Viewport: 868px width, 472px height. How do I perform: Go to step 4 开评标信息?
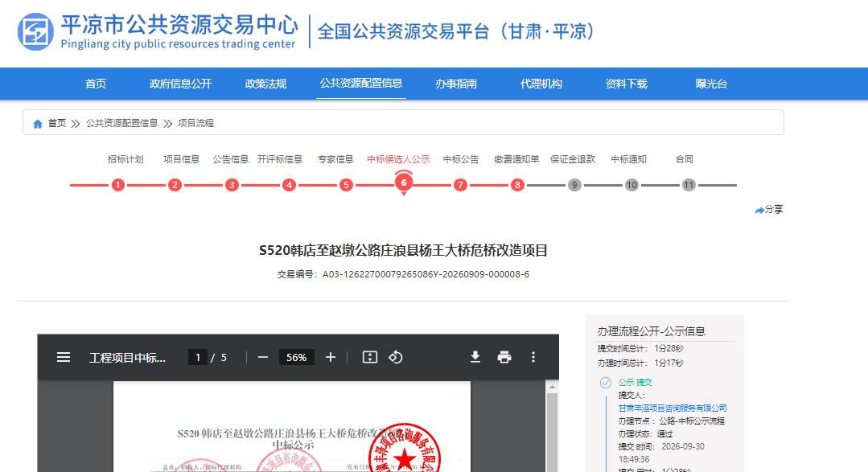pos(289,185)
